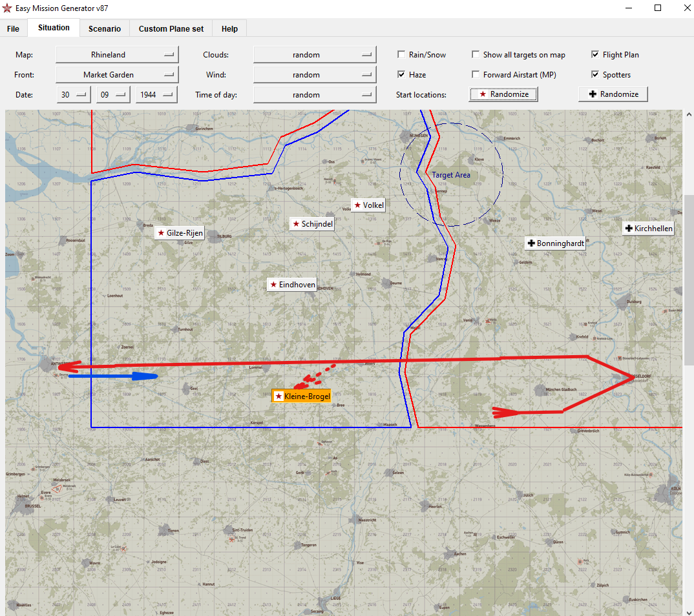Select the Volkel airfield marker

(368, 205)
